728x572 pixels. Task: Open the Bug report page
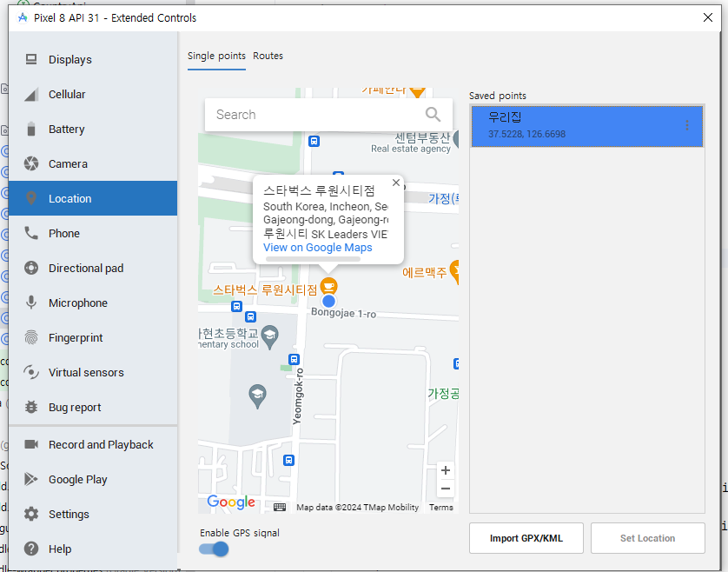pyautogui.click(x=93, y=407)
